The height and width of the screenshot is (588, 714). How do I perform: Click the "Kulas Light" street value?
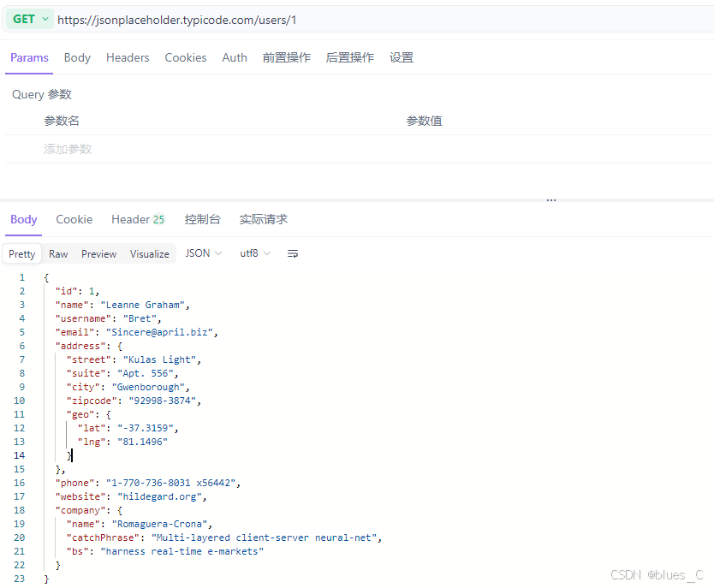point(159,359)
